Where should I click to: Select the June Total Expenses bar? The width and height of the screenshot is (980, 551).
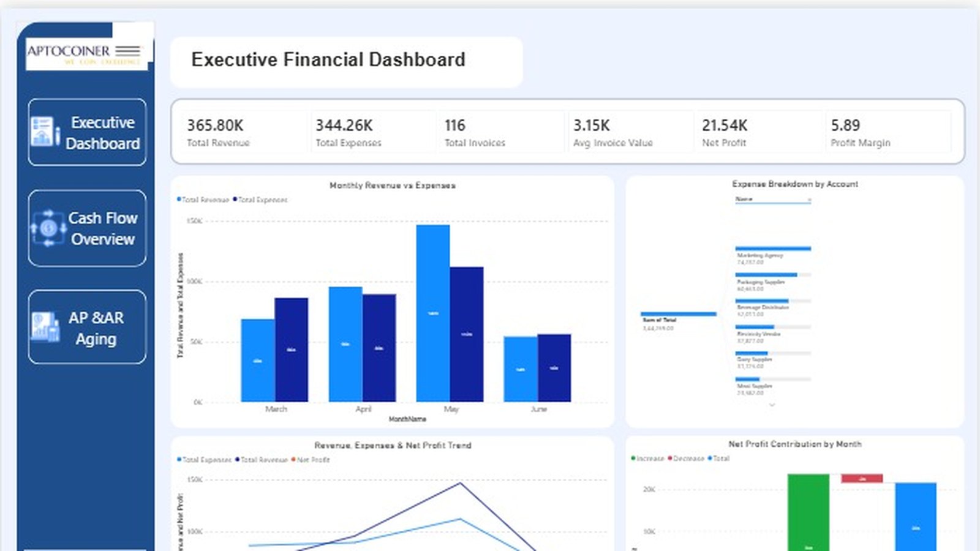[554, 368]
